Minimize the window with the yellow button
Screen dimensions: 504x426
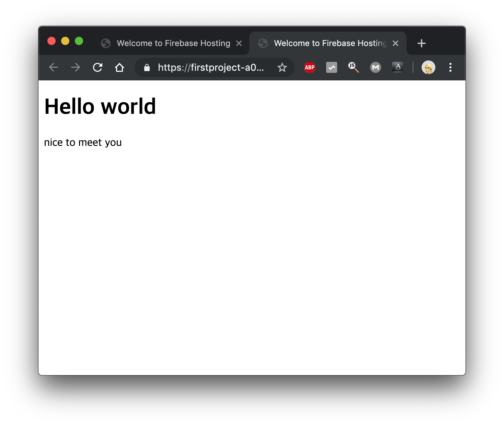pos(65,41)
